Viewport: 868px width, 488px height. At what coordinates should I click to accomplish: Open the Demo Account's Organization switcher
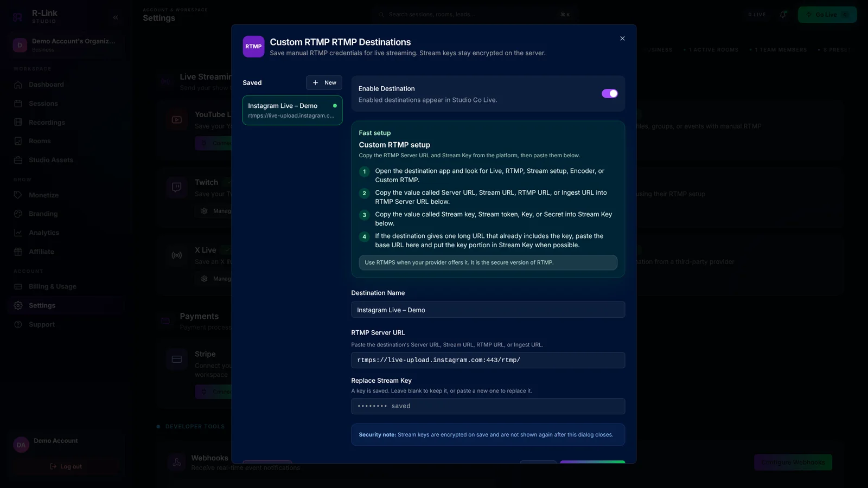[67, 45]
